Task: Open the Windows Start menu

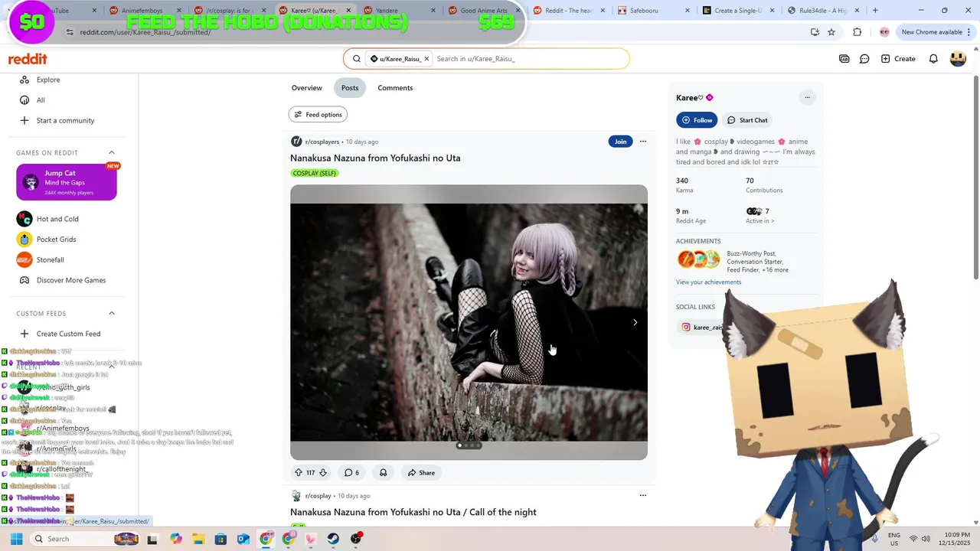Action: click(x=16, y=539)
